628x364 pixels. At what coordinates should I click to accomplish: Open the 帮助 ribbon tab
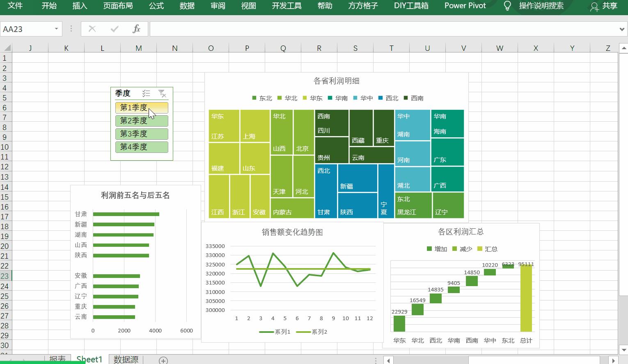tap(325, 6)
